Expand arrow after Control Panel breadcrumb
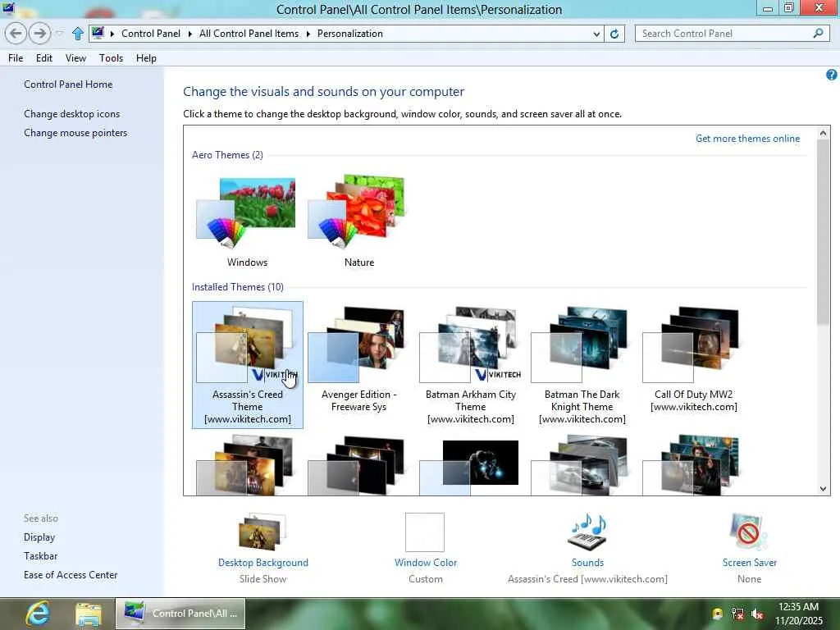 click(189, 34)
